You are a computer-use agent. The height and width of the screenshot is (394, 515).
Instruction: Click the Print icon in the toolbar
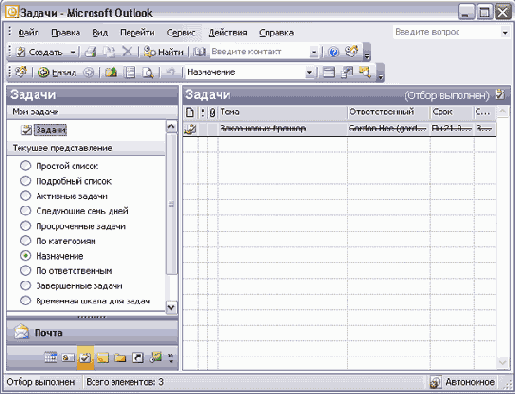tap(90, 52)
